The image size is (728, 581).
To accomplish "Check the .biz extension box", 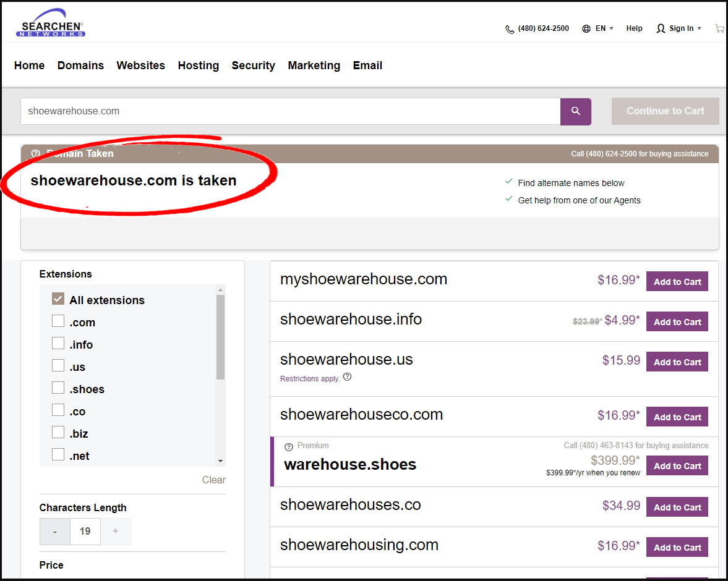I will (58, 433).
